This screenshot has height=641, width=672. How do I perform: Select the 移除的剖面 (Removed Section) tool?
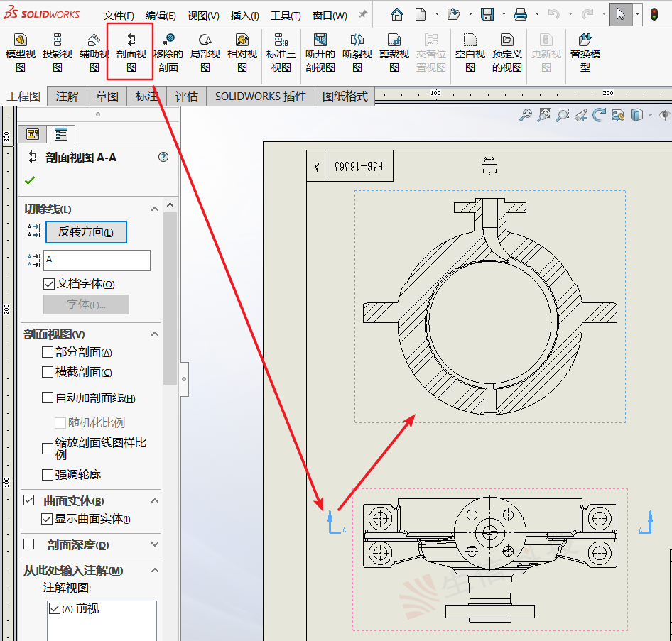tap(168, 53)
